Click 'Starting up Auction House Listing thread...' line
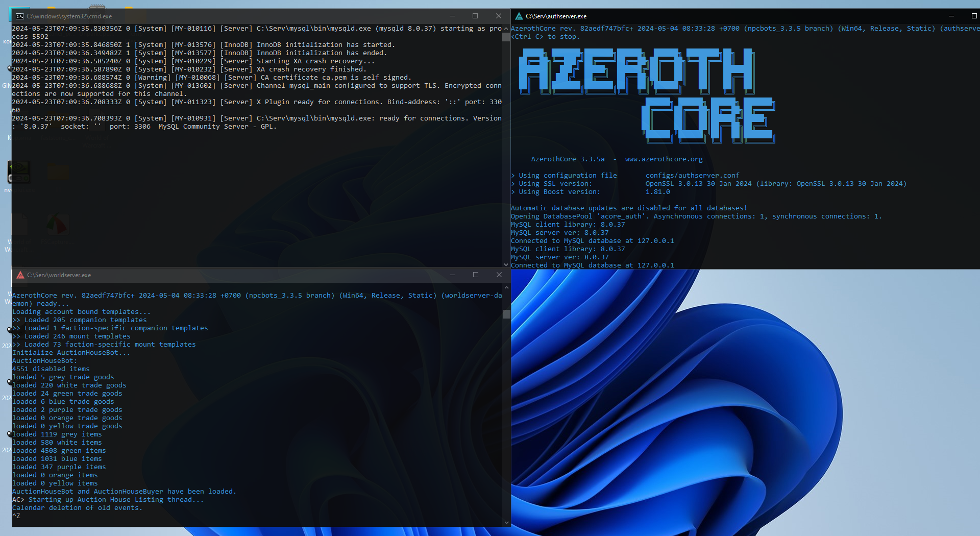Screen dimensions: 980x536 (x=108, y=500)
